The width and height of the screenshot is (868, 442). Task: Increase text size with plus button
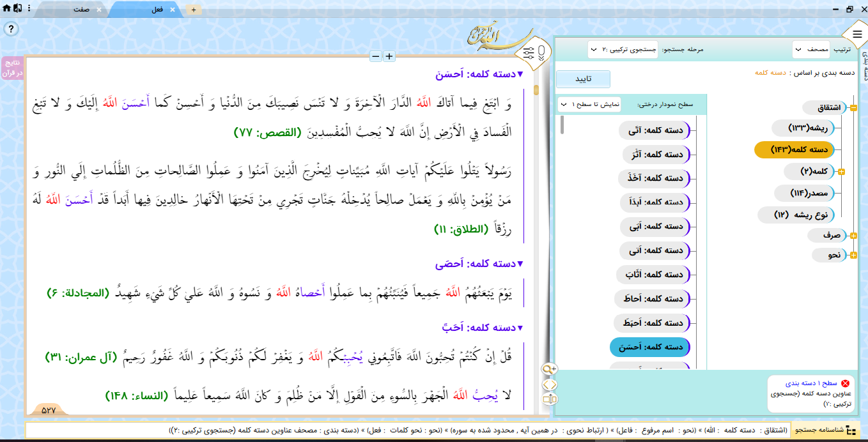pos(389,56)
